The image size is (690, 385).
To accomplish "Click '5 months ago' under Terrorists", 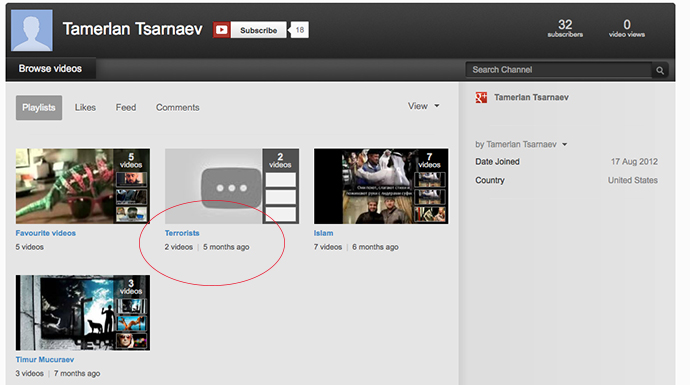I will (x=226, y=247).
